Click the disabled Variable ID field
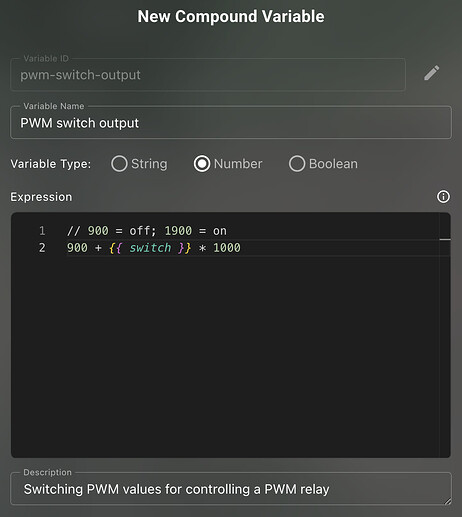Screen dimensions: 462x517 208,75
